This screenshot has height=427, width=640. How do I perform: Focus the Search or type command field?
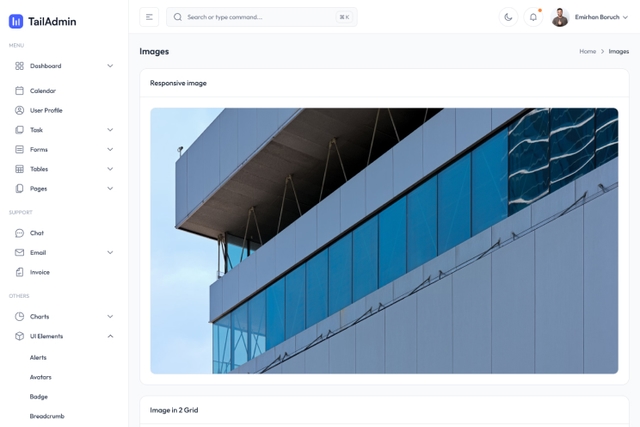pyautogui.click(x=262, y=17)
